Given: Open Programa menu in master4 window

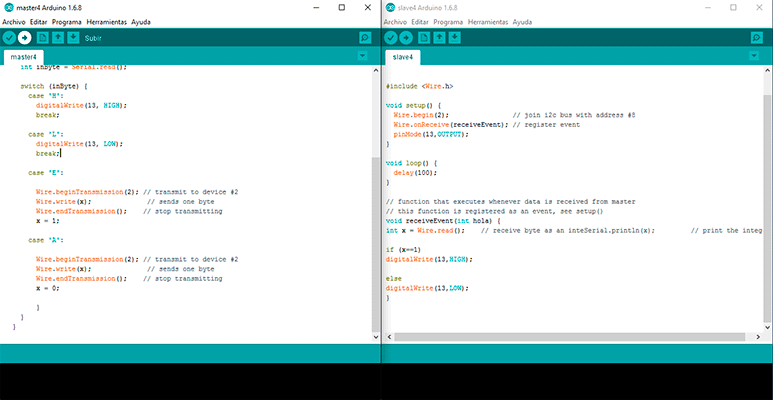Looking at the screenshot, I should pyautogui.click(x=67, y=22).
